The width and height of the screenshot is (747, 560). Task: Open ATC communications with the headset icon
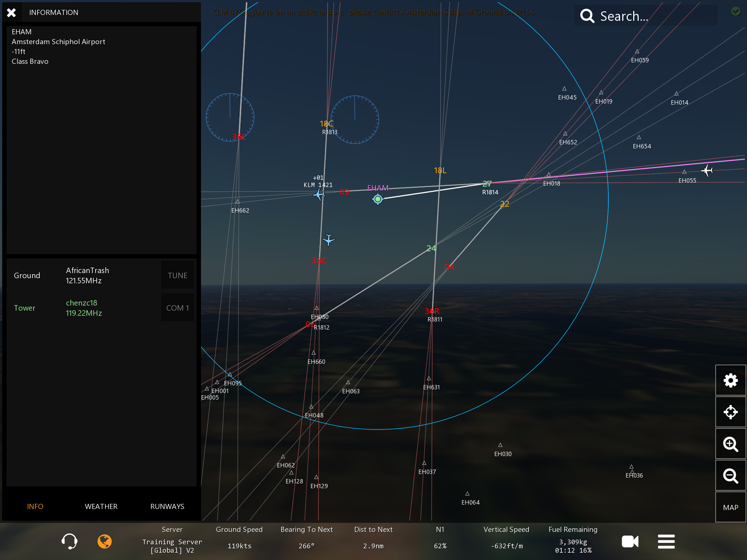point(69,541)
